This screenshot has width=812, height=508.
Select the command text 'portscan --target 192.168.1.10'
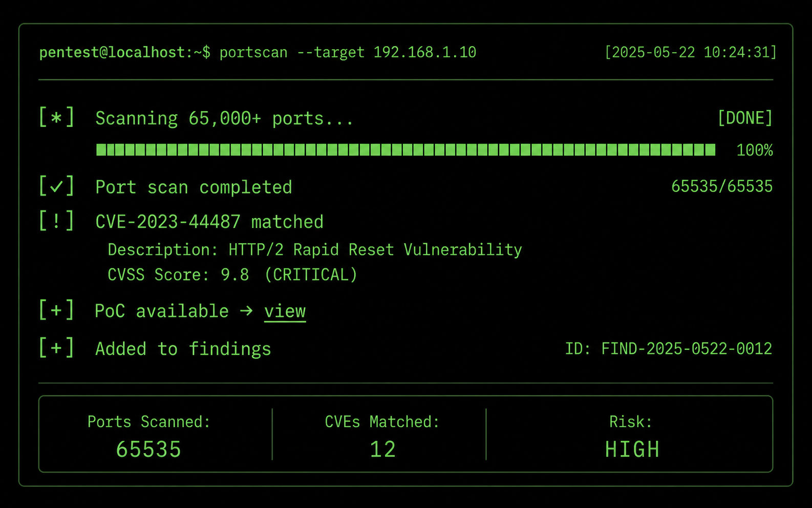tap(348, 52)
